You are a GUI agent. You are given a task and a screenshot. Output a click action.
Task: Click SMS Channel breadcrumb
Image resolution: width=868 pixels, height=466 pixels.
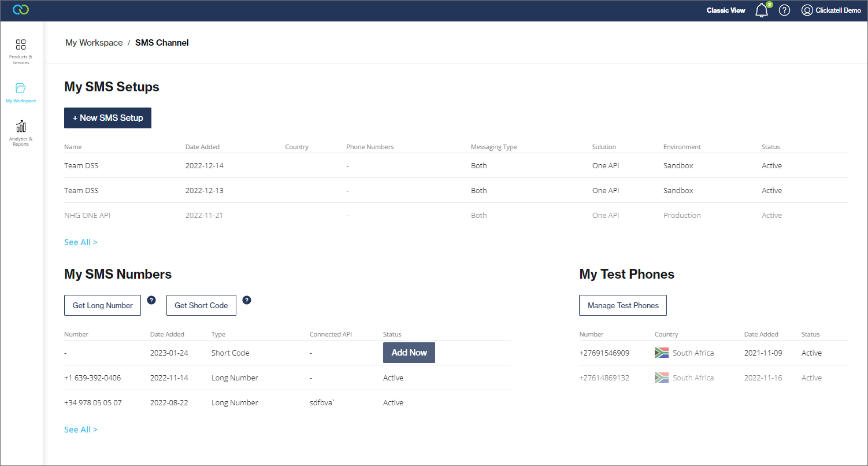(x=162, y=43)
